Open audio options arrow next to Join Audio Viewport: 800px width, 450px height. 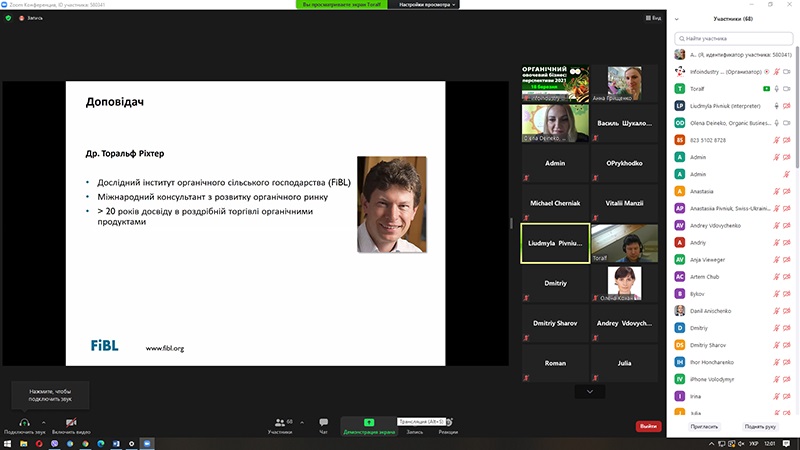[43, 422]
